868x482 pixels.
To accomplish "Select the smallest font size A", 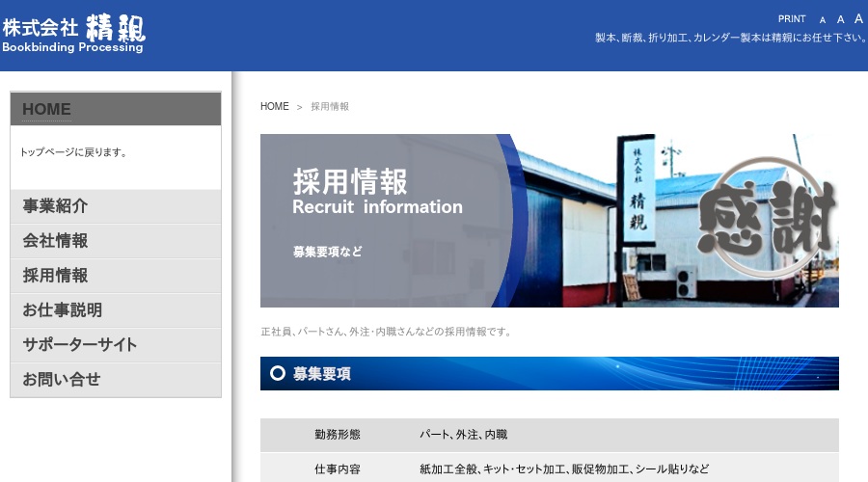I will [x=823, y=20].
